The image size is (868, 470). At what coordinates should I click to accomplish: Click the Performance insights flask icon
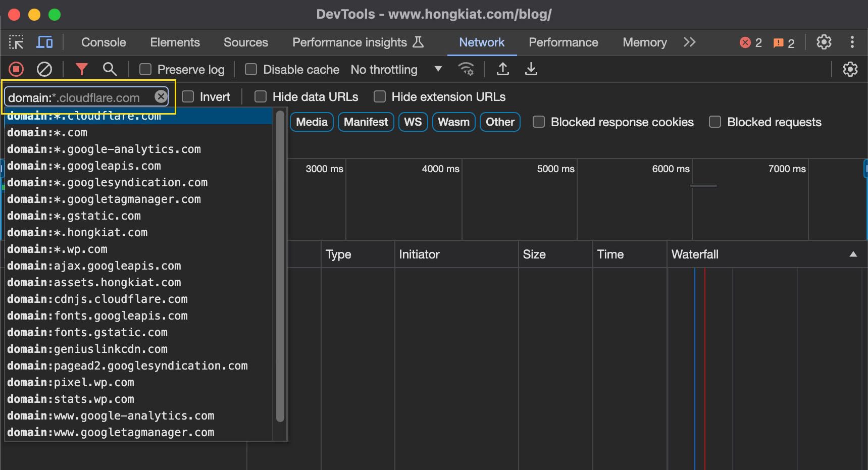(x=418, y=42)
